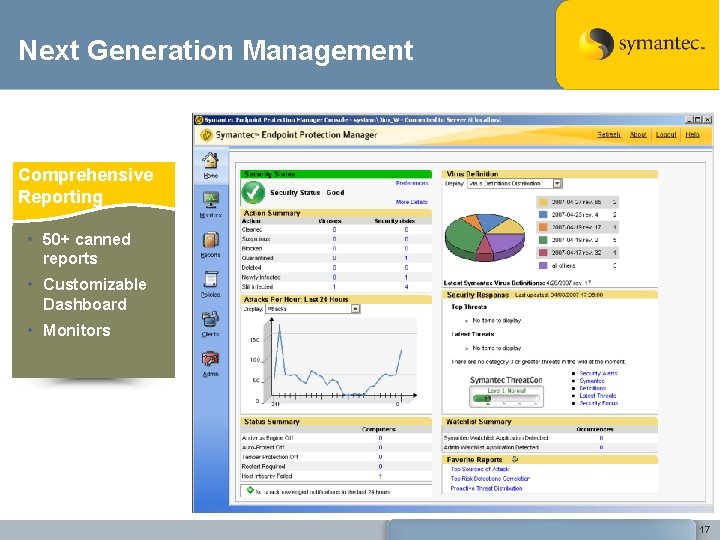Click the red legend swatch for rev. 32
This screenshot has height=540, width=720.
[x=543, y=253]
